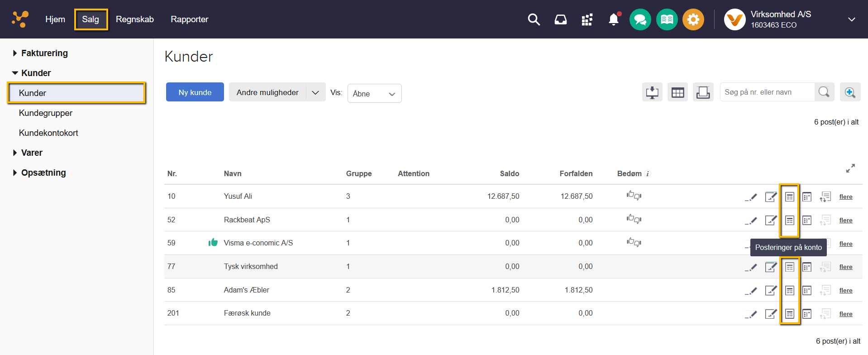The width and height of the screenshot is (868, 355).
Task: Open account postings for Yusuf Ali
Action: coord(789,197)
